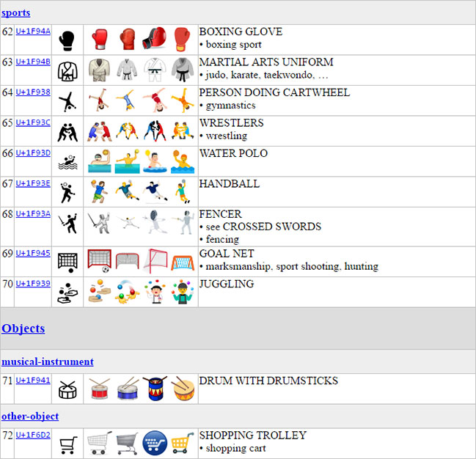Image resolution: width=476 pixels, height=459 pixels.
Task: Open the U+1F93E handball code link
Action: click(x=33, y=183)
